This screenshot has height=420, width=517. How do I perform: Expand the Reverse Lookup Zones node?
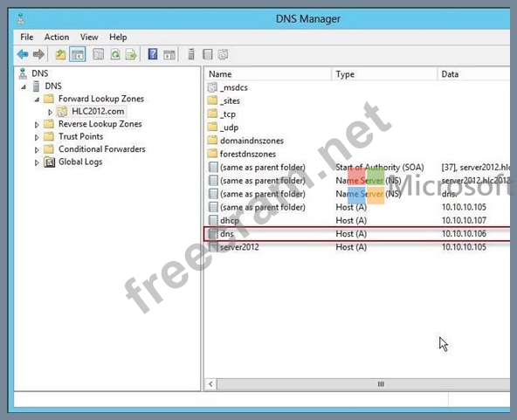click(x=37, y=125)
